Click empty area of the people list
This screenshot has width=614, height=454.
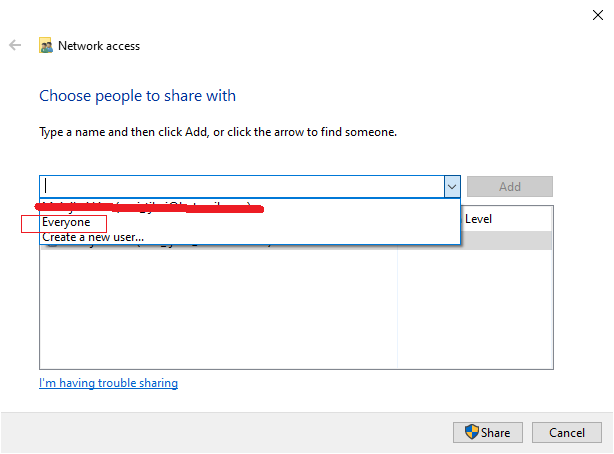pos(219,309)
